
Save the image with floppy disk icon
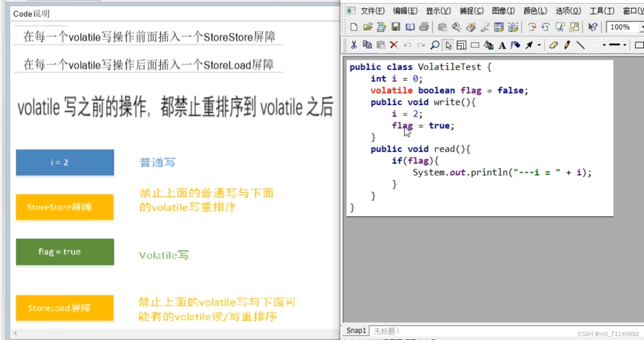point(396,27)
